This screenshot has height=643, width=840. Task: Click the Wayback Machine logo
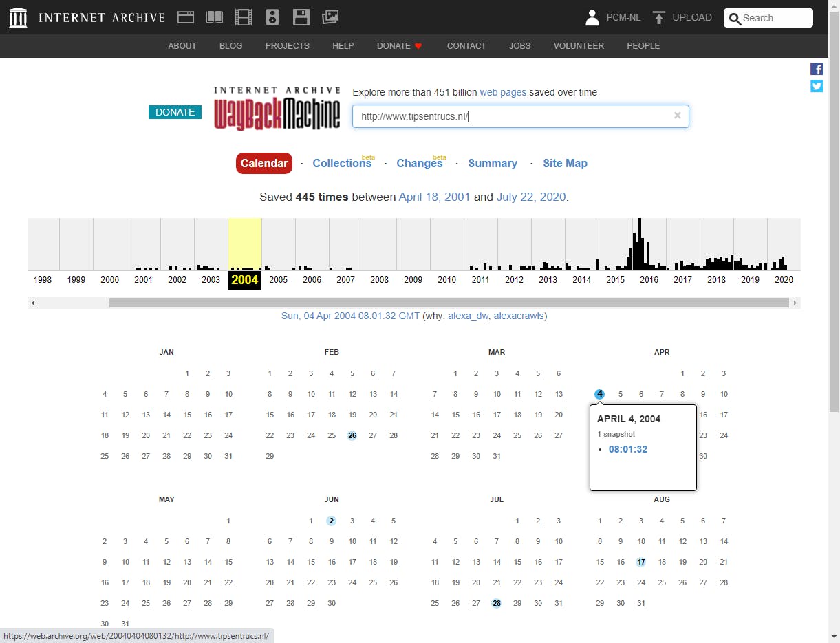[x=277, y=108]
